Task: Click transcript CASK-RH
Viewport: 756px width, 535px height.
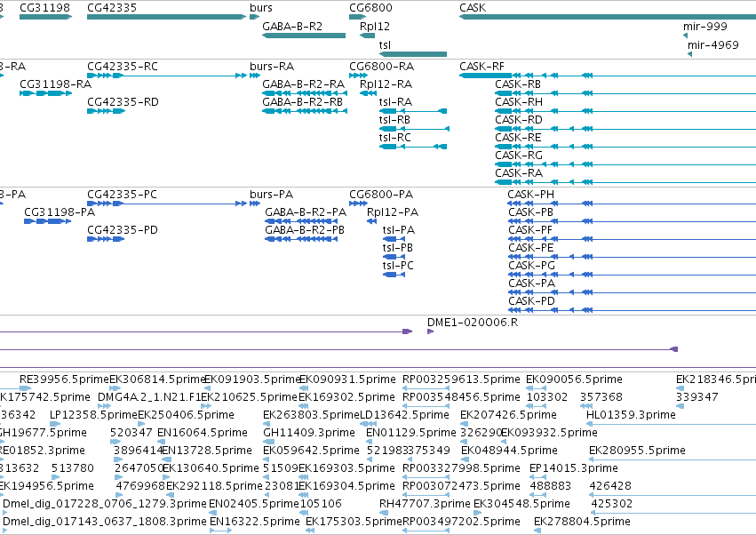Action: point(625,111)
